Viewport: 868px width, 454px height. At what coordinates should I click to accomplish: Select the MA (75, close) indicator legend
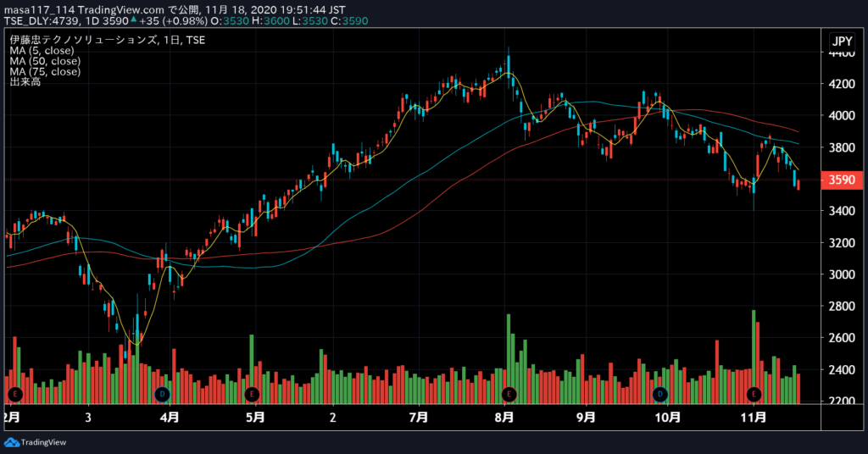pos(45,71)
